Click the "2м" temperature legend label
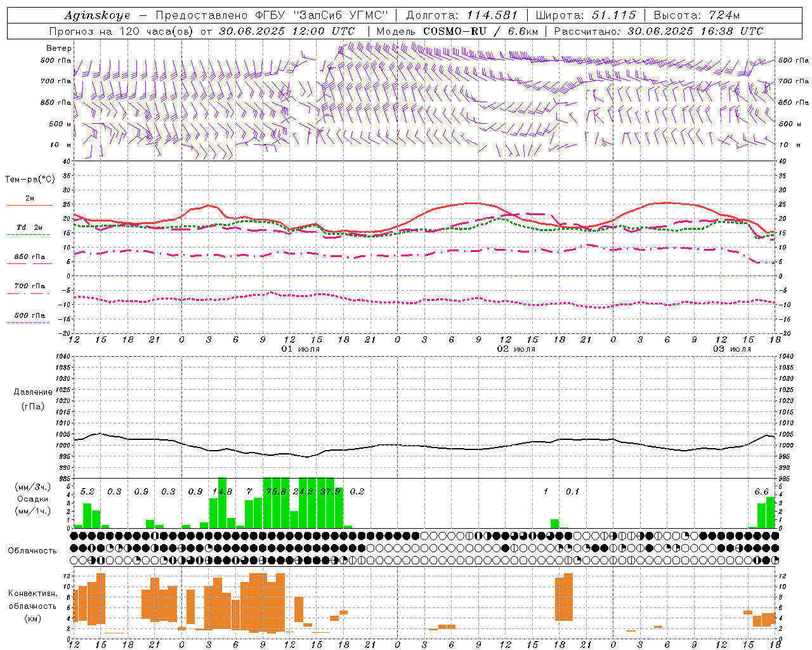Screen dimensions: 812x650 30,199
